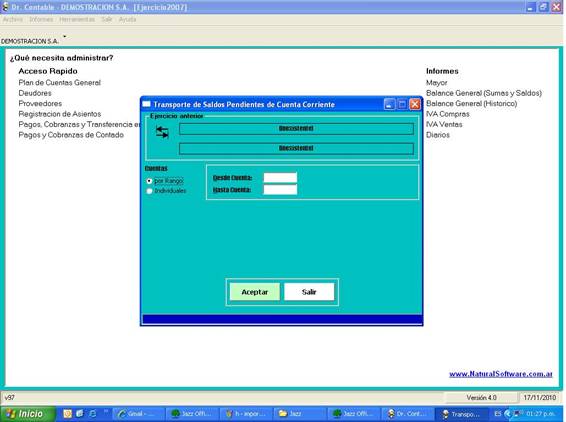Viewport: 566px width, 422px height.
Task: Expand hidden tray icons arrow near clock
Action: (x=508, y=414)
